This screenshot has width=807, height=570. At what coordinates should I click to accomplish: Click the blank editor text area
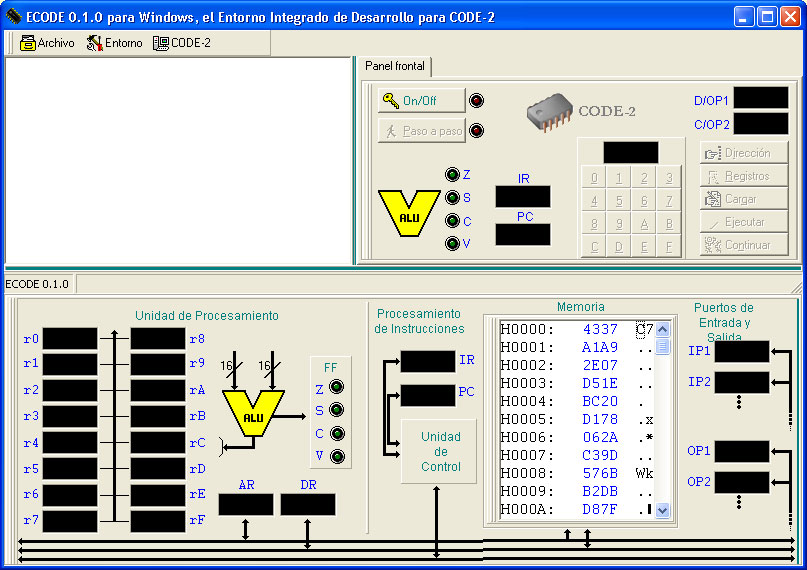[178, 161]
